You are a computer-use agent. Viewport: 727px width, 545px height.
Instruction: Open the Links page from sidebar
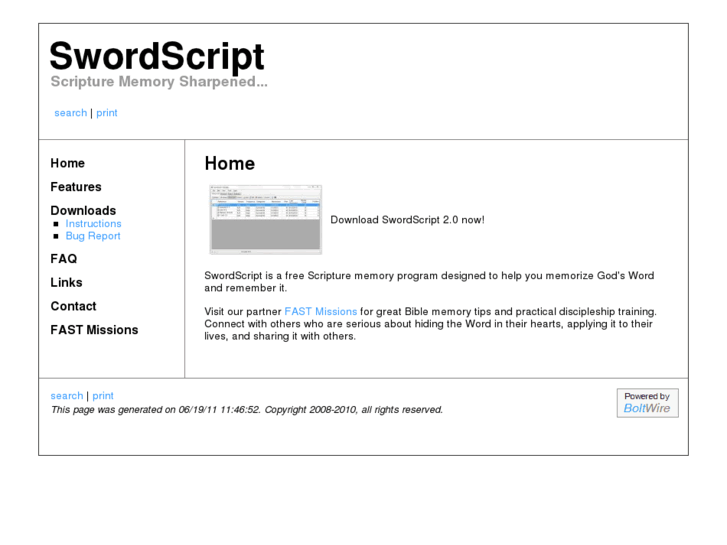[x=66, y=282]
